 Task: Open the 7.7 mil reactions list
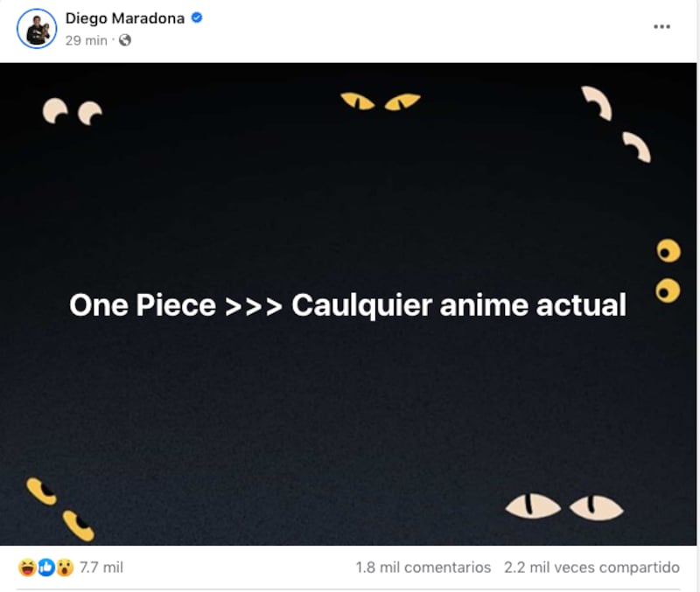coord(101,568)
